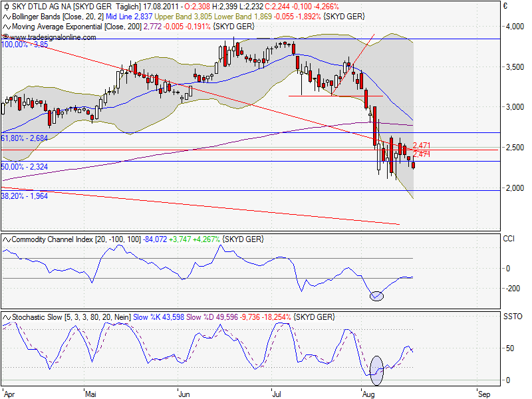Click the Mid Line 2,837 value
The height and width of the screenshot is (399, 532).
(x=129, y=17)
